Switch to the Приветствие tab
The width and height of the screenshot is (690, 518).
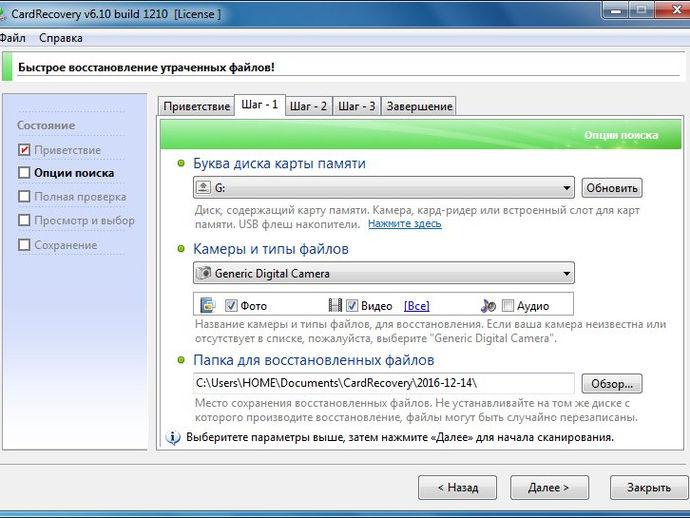click(x=197, y=106)
